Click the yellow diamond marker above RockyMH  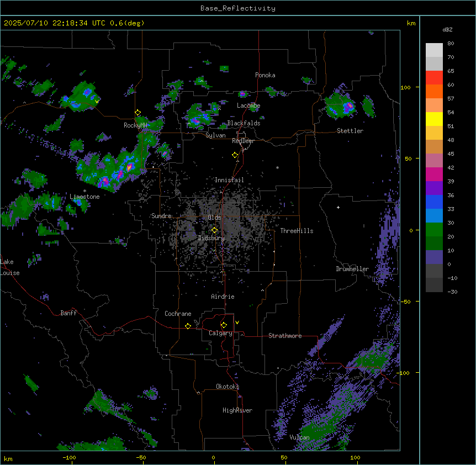click(137, 113)
